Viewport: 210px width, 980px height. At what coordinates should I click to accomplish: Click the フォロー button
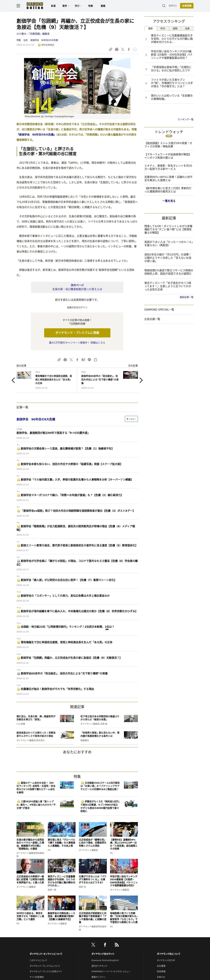(x=131, y=419)
